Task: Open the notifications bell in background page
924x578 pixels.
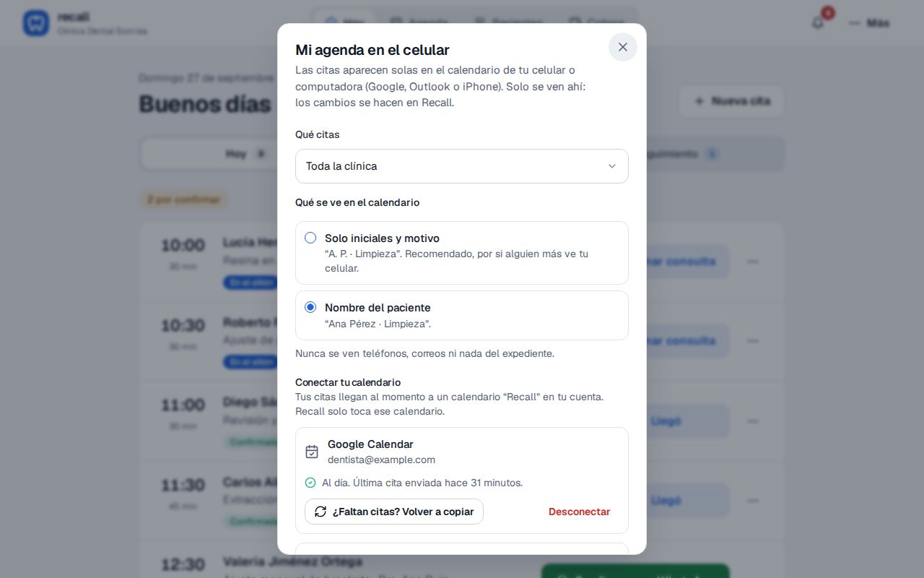Action: [x=818, y=22]
